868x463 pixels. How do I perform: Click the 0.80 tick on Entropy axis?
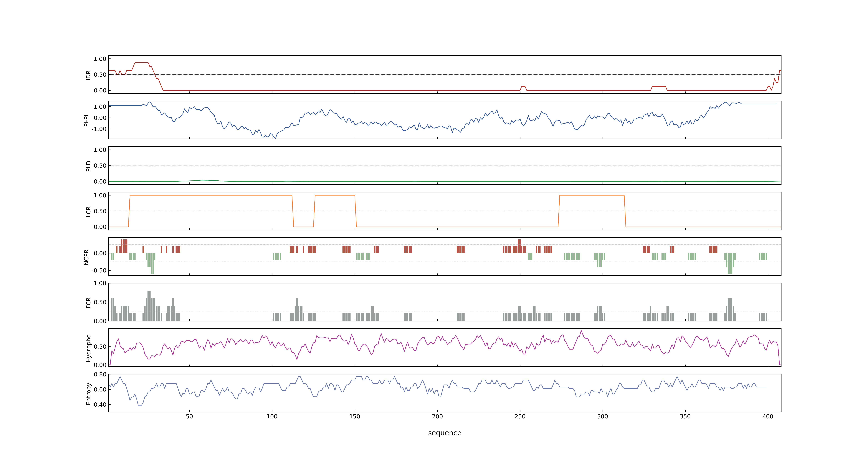pyautogui.click(x=100, y=374)
